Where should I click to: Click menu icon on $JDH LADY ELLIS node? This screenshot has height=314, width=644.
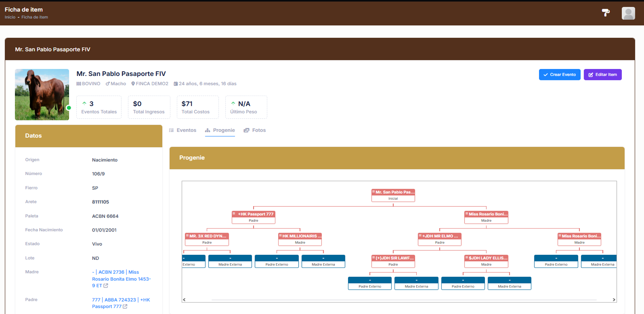coord(466,257)
